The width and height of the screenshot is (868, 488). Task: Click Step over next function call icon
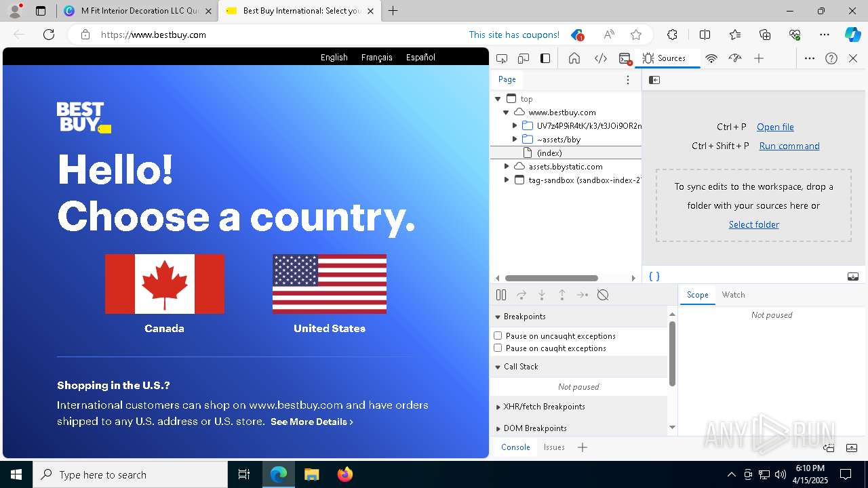click(521, 295)
